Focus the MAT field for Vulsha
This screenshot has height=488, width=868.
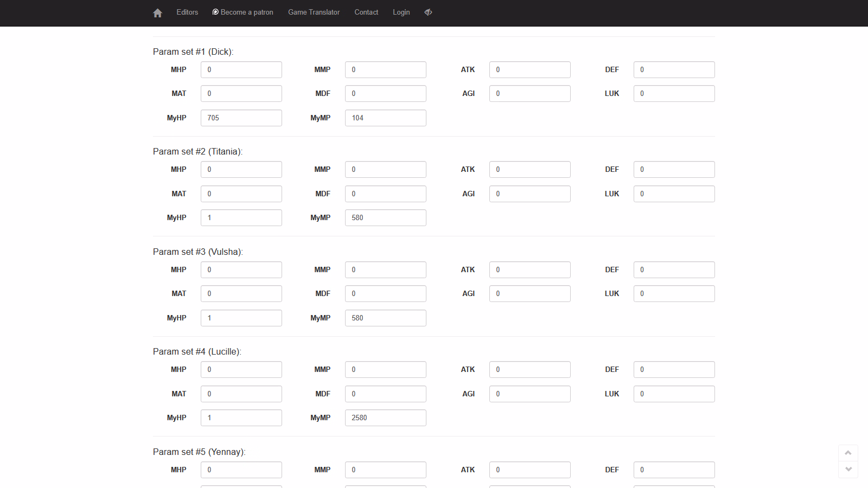pyautogui.click(x=241, y=293)
